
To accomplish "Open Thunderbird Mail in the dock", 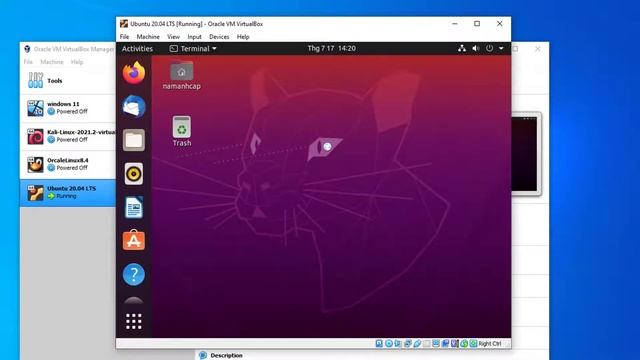I will pyautogui.click(x=134, y=107).
